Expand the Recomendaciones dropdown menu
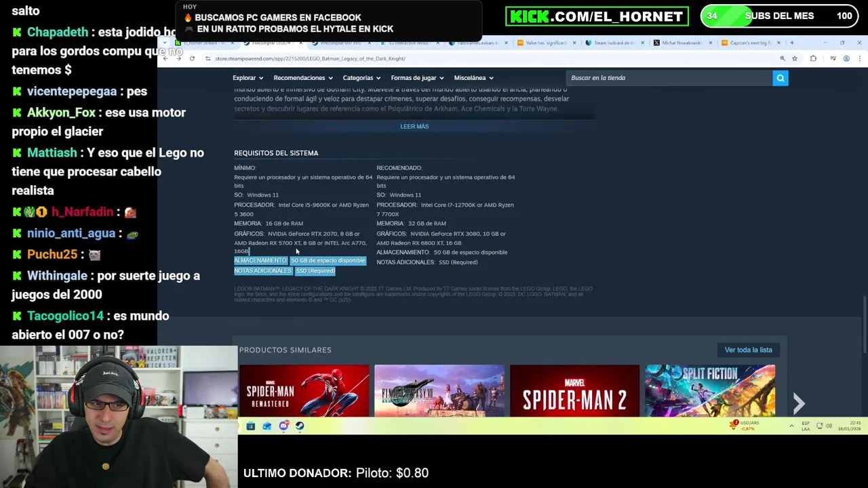The image size is (868, 488). (303, 78)
